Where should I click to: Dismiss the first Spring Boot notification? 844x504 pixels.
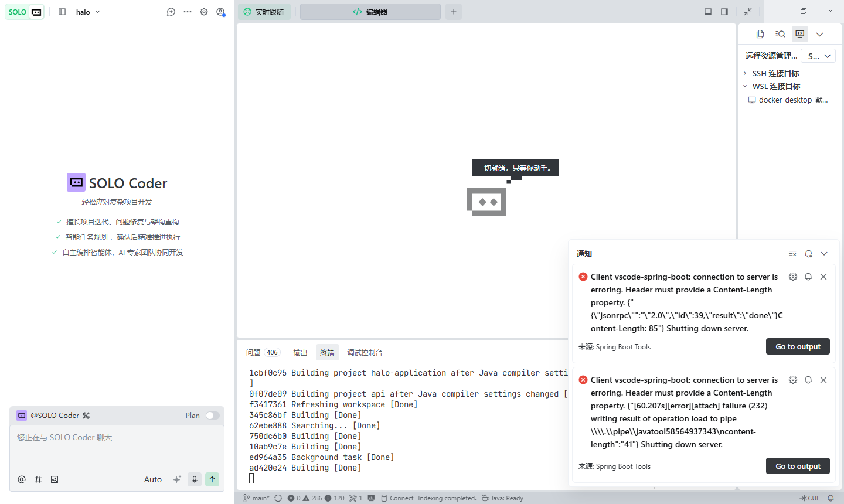[823, 277]
